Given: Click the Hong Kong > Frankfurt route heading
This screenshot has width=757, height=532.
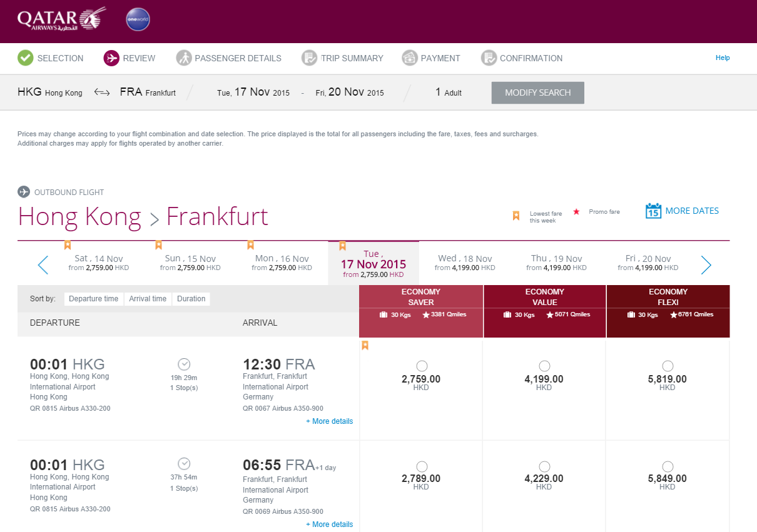Looking at the screenshot, I should (143, 216).
